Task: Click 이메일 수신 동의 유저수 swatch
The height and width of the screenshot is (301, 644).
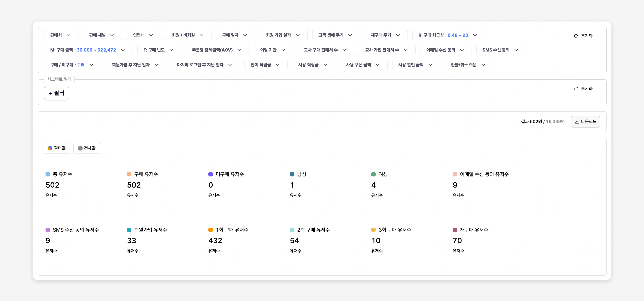Action: [455, 174]
